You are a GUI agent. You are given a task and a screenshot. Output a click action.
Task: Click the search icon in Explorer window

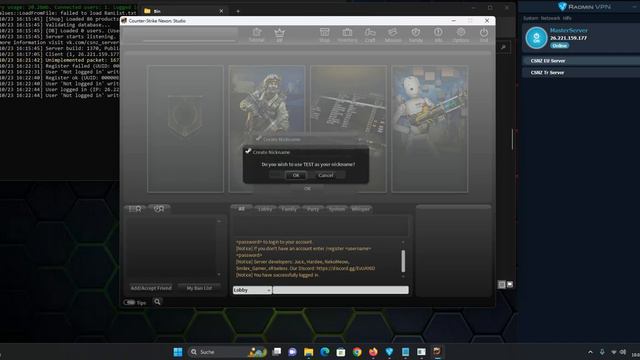coord(503,47)
